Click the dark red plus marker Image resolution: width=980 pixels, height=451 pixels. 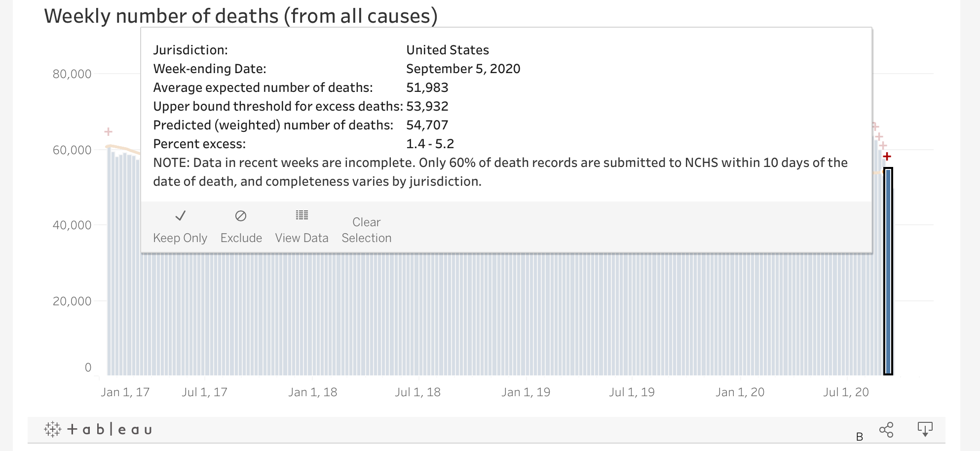pyautogui.click(x=887, y=157)
